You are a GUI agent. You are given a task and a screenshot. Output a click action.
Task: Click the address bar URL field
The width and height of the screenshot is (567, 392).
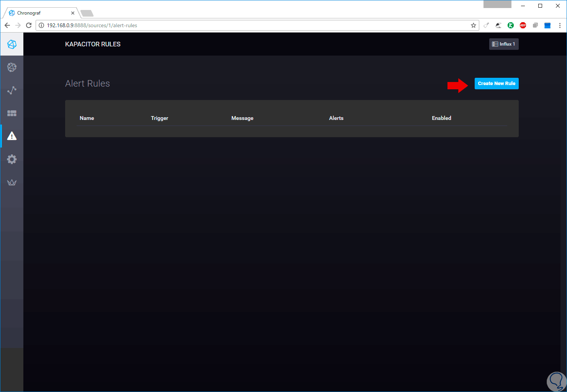click(x=257, y=25)
